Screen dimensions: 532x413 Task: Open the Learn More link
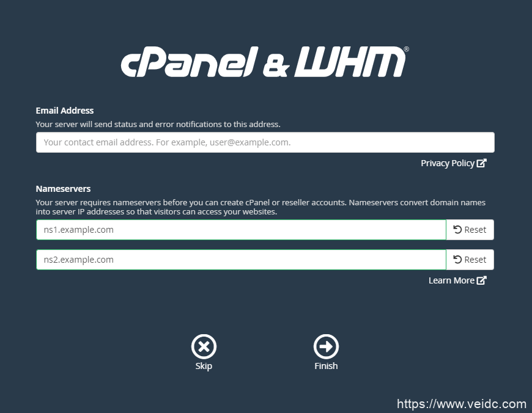point(457,280)
